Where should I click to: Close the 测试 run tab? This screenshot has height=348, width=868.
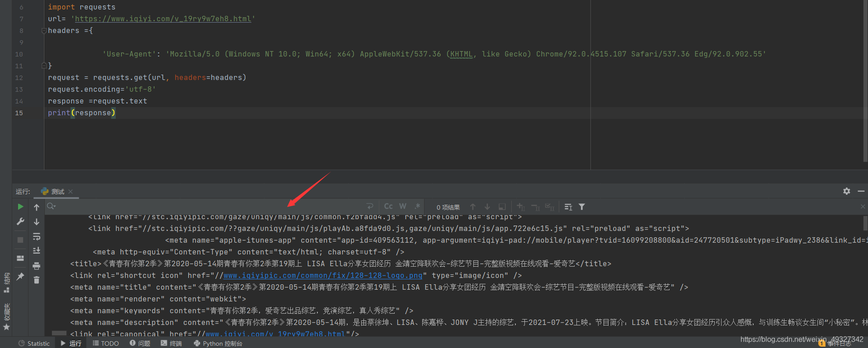pos(71,192)
